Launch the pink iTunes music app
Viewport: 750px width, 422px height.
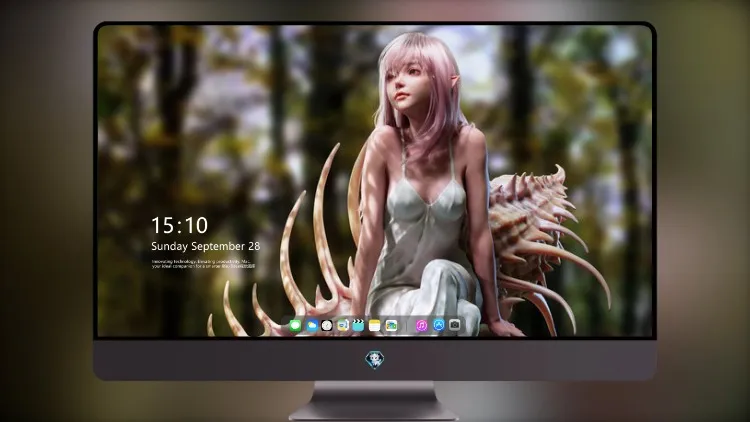click(x=421, y=326)
